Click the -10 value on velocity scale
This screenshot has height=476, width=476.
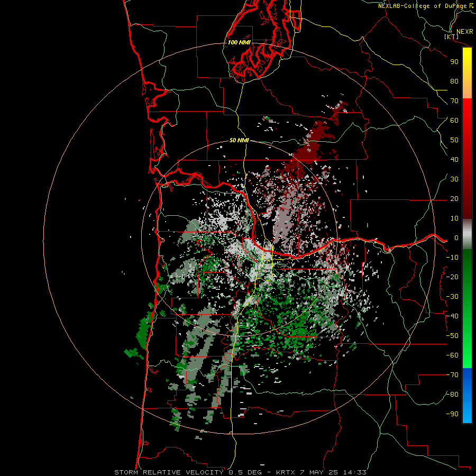pos(452,258)
